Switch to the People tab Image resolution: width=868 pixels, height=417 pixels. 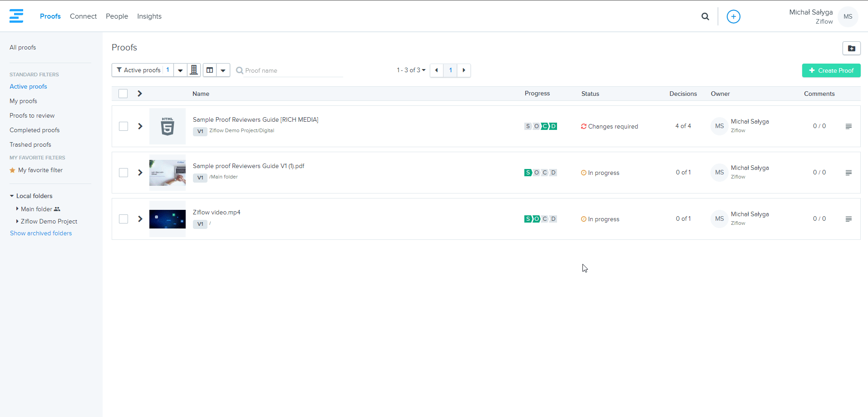pos(117,16)
